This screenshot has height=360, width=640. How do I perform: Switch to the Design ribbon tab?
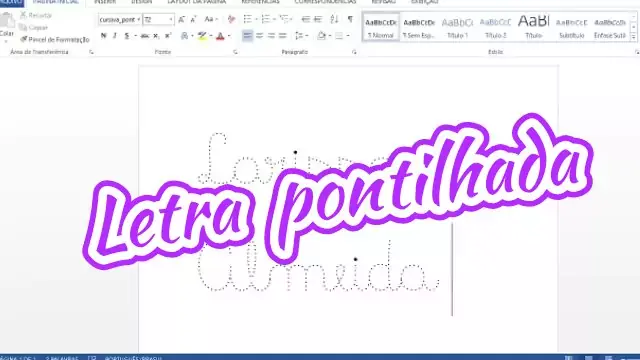[x=142, y=2]
